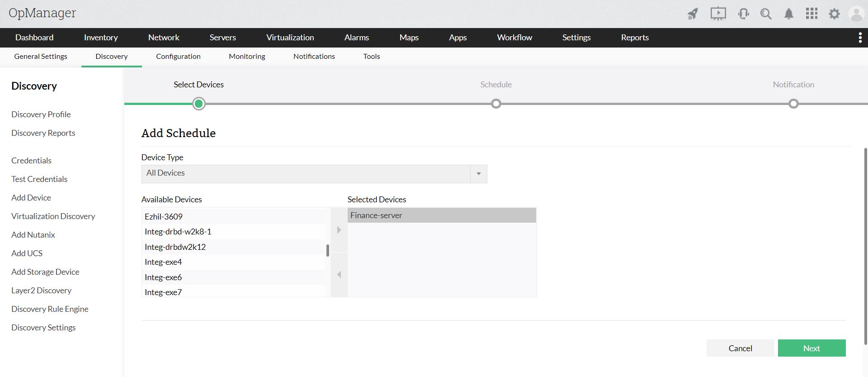This screenshot has height=377, width=868.
Task: Open the Alarms menu
Action: tap(357, 38)
